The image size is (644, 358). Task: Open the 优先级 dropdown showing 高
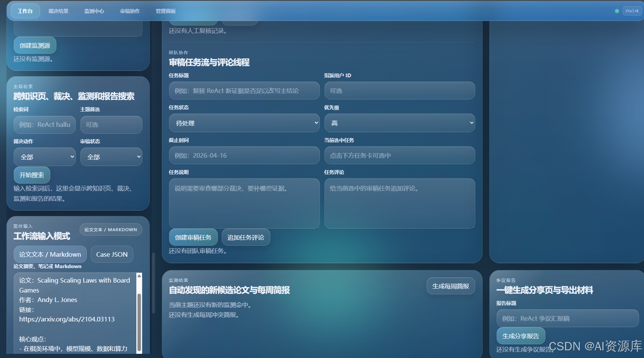[400, 123]
